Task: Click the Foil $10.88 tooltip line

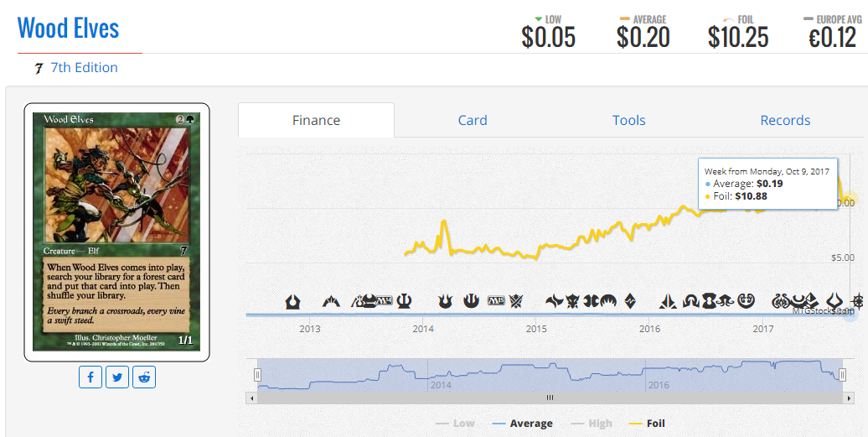Action: coord(736,196)
